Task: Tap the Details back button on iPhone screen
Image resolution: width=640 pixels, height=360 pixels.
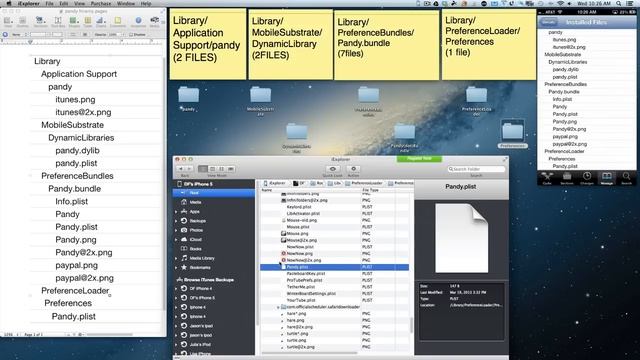Action: tap(549, 22)
